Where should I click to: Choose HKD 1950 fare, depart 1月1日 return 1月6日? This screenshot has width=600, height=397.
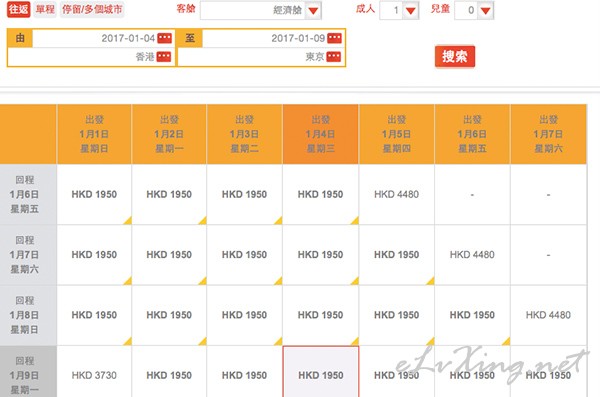pos(94,194)
